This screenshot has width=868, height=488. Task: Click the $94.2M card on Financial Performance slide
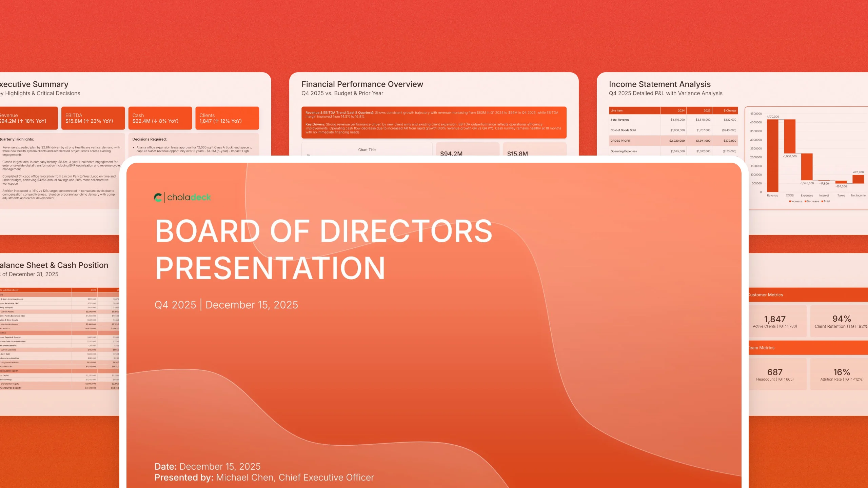tap(467, 149)
